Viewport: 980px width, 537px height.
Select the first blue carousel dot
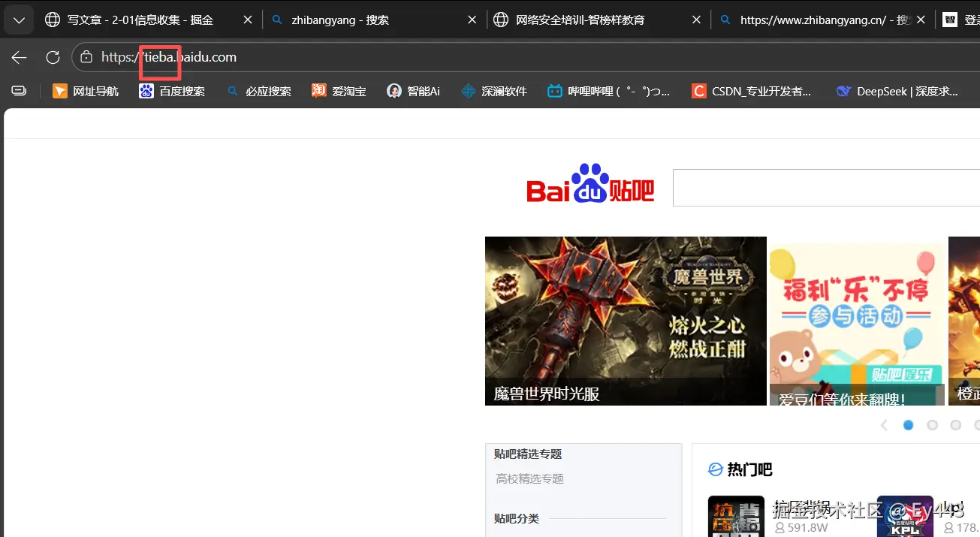[x=909, y=425]
